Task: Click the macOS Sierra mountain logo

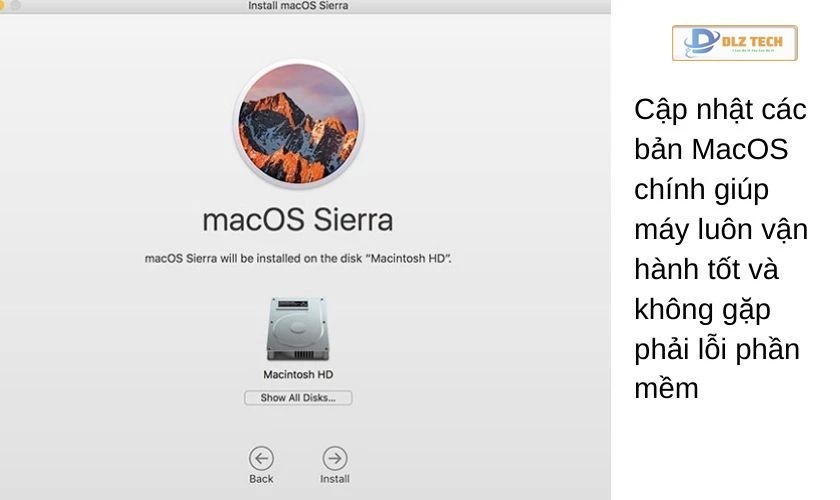Action: (298, 124)
